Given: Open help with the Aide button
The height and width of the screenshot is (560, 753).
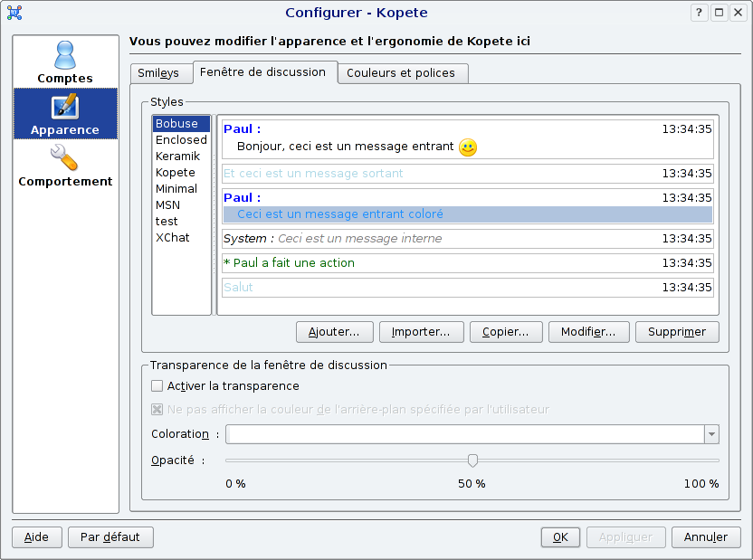Looking at the screenshot, I should pos(37,537).
